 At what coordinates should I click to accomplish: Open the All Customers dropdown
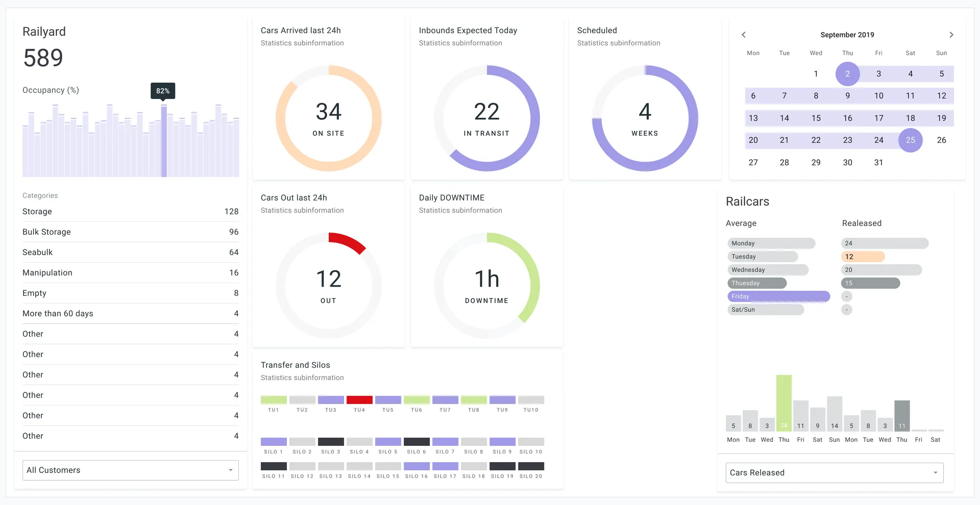(130, 470)
